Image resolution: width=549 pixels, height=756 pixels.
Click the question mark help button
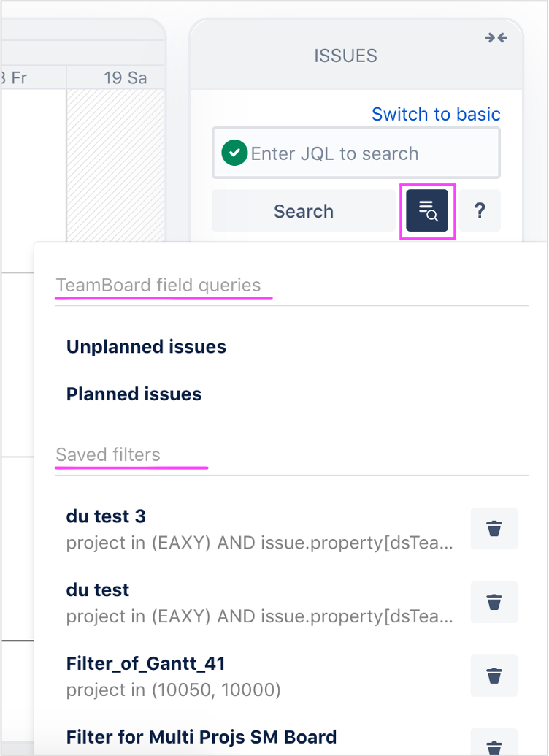(x=480, y=211)
